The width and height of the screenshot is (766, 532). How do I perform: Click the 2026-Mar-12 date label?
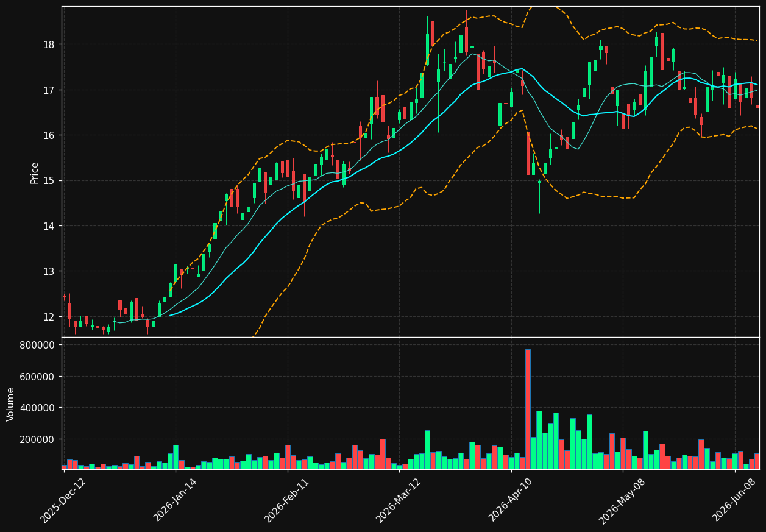click(x=399, y=500)
